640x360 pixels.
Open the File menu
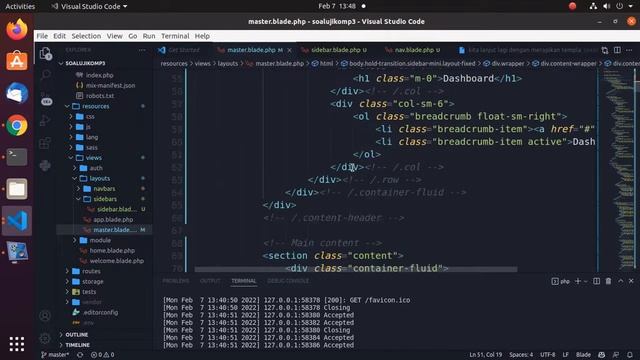tap(42, 36)
